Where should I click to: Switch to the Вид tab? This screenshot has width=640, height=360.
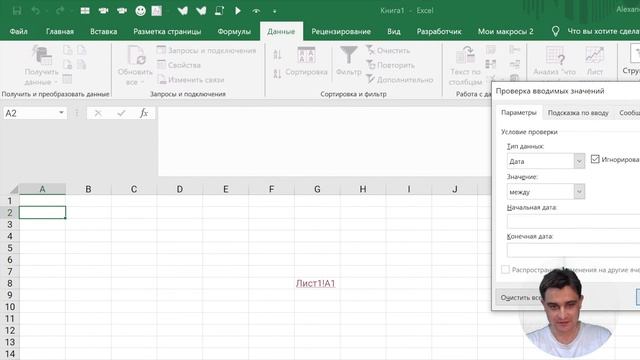[x=393, y=31]
